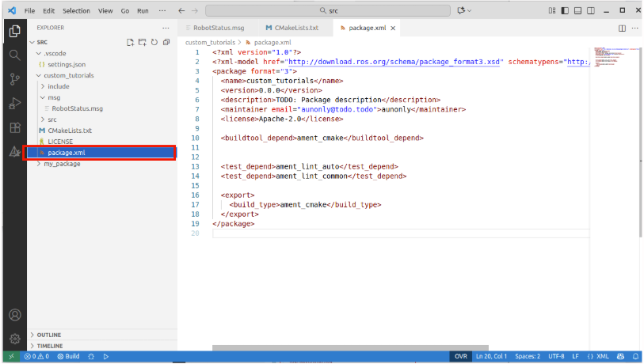The height and width of the screenshot is (364, 644).
Task: Switch to the CMakeLists.txt tab
Action: [x=292, y=28]
